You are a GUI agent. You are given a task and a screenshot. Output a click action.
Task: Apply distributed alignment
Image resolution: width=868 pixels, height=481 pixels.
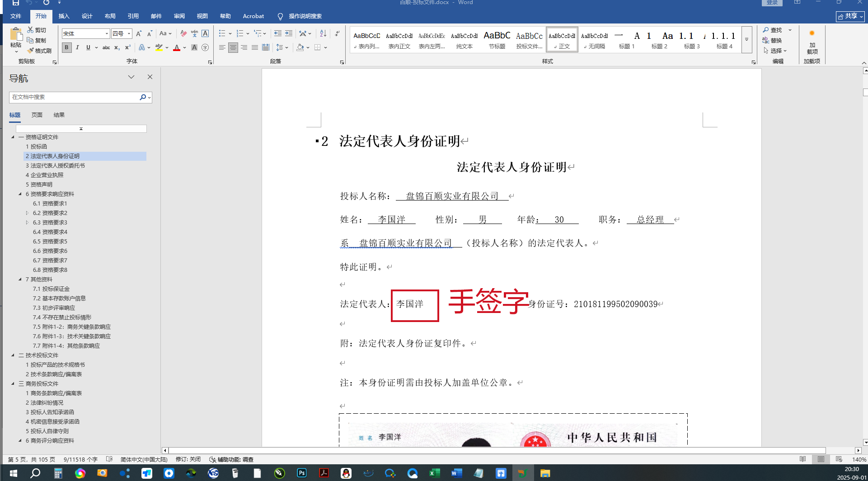pyautogui.click(x=266, y=47)
